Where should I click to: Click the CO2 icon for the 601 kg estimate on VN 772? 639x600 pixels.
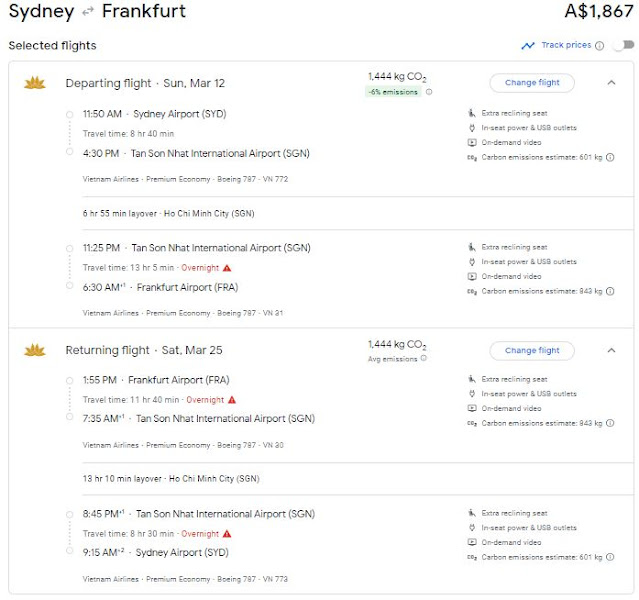tap(472, 157)
